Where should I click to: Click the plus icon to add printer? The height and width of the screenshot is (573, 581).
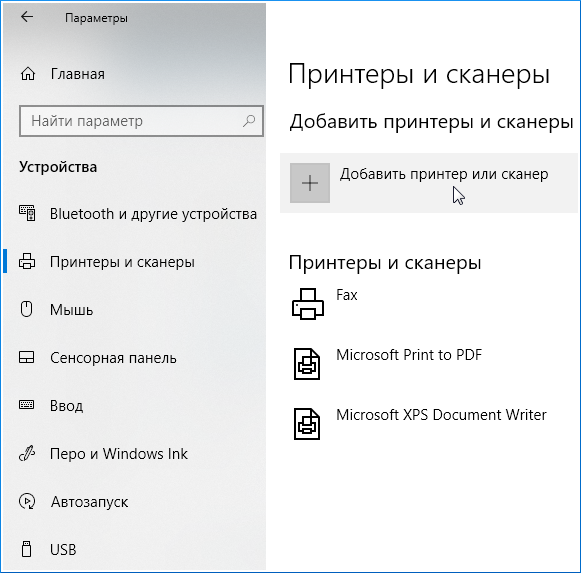tap(310, 183)
